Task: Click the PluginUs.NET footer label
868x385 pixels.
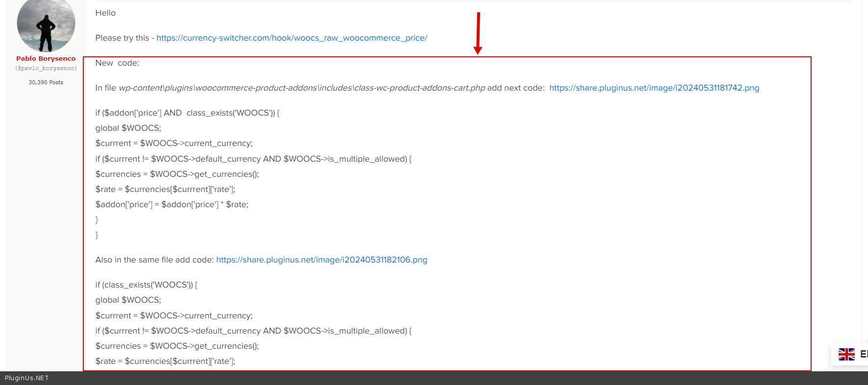Action: pyautogui.click(x=27, y=378)
